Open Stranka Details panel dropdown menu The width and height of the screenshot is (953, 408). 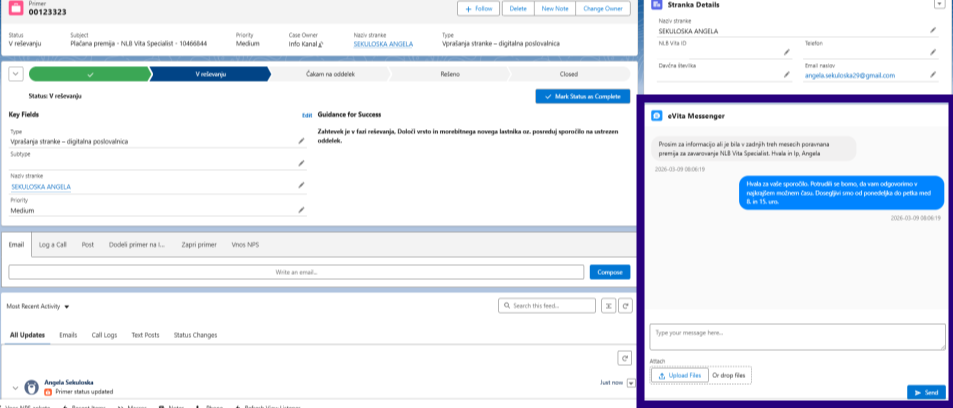[938, 4]
